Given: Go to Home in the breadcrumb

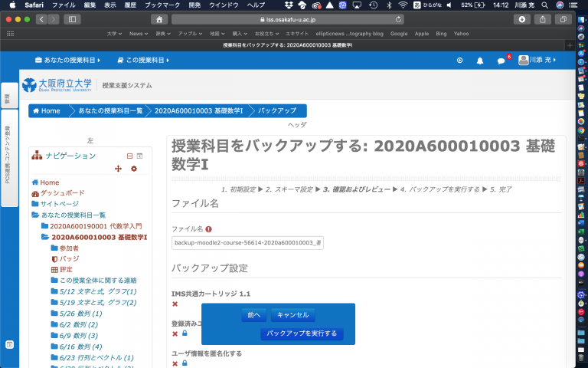Looking at the screenshot, I should (47, 110).
